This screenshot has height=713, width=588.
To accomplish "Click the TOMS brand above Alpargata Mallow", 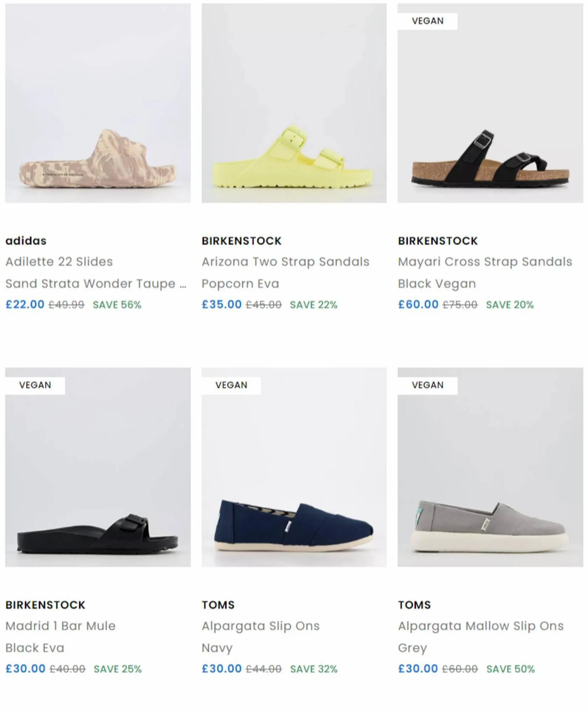I will (x=414, y=605).
